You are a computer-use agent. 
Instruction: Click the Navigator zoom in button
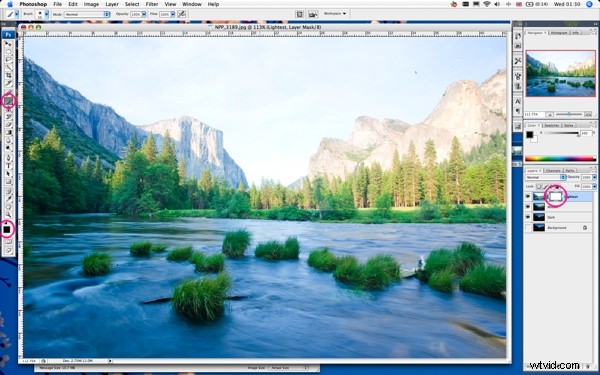pos(588,114)
